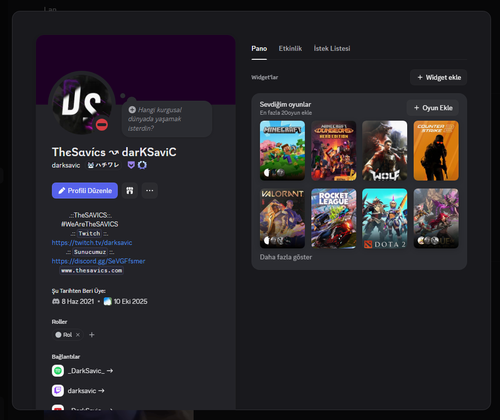The image size is (500, 420).
Task: Switch to the Pano tab
Action: point(259,49)
